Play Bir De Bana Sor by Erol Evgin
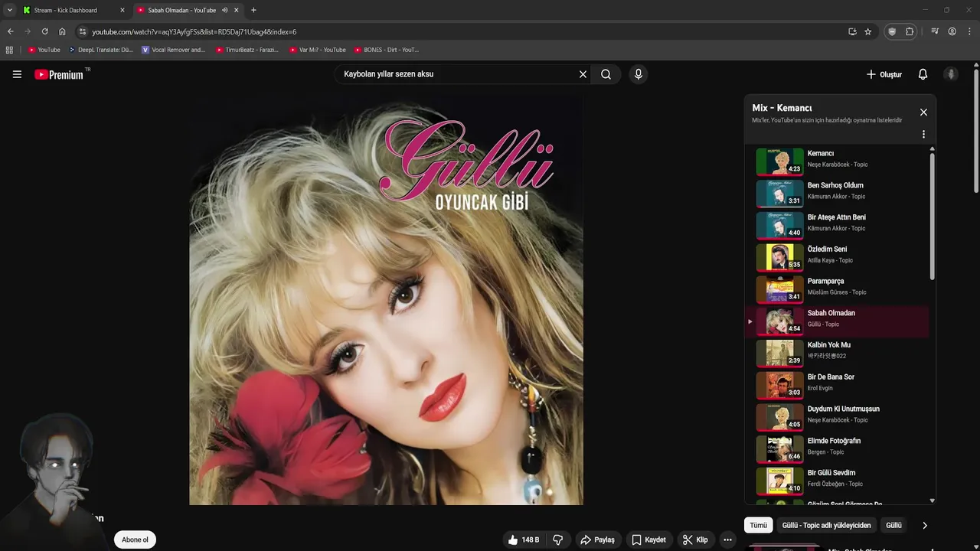Viewport: 980px width, 551px height. coord(837,386)
